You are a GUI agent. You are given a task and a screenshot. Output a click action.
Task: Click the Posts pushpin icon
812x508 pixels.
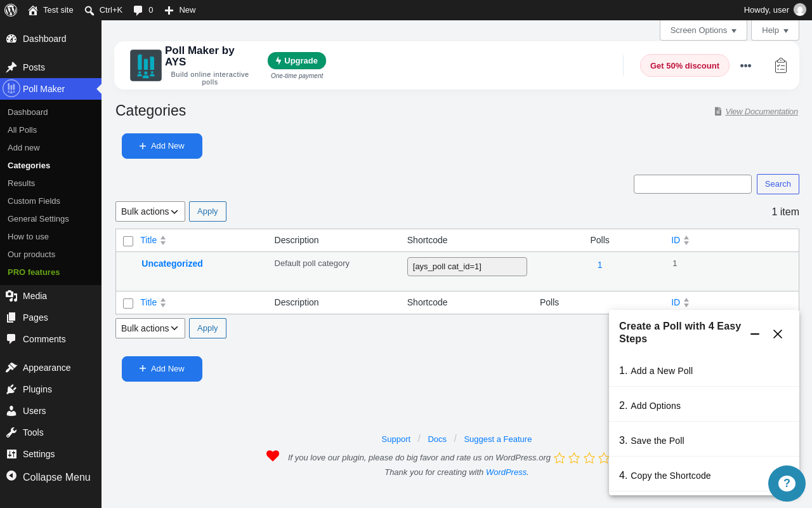click(11, 67)
